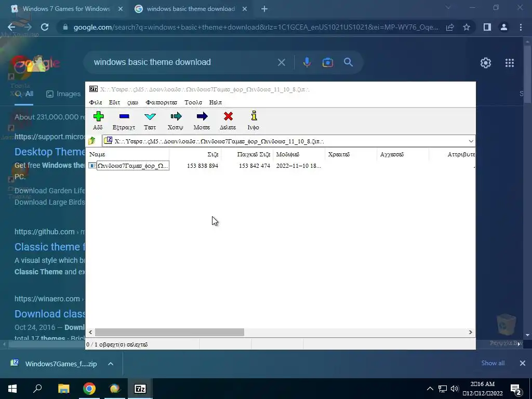Open the Favorites menu in 7-Zip
The width and height of the screenshot is (532, 399).
click(x=161, y=102)
